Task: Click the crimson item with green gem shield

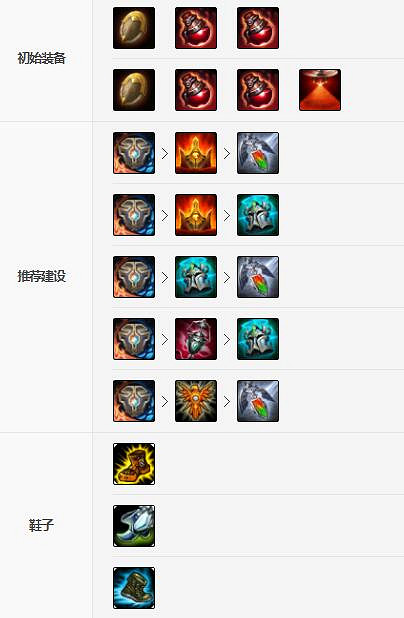Action: (196, 339)
